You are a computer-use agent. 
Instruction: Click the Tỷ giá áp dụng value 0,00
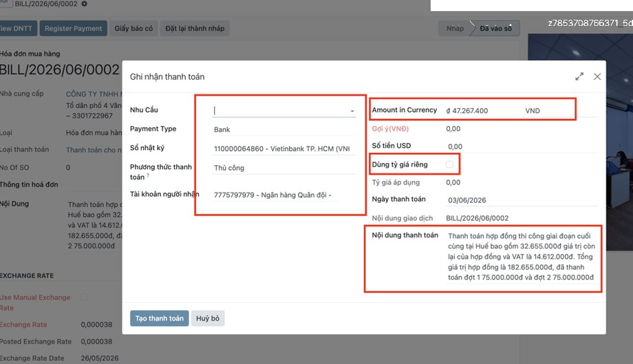pos(453,182)
